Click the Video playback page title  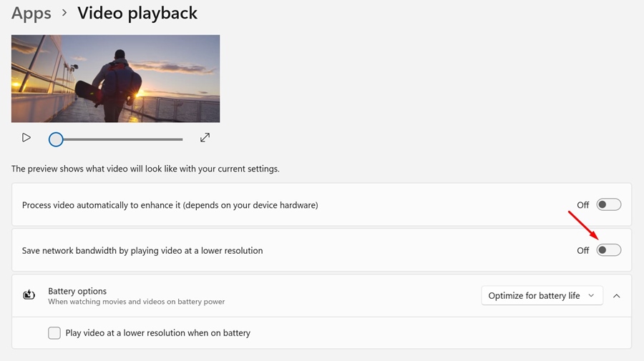tap(137, 13)
